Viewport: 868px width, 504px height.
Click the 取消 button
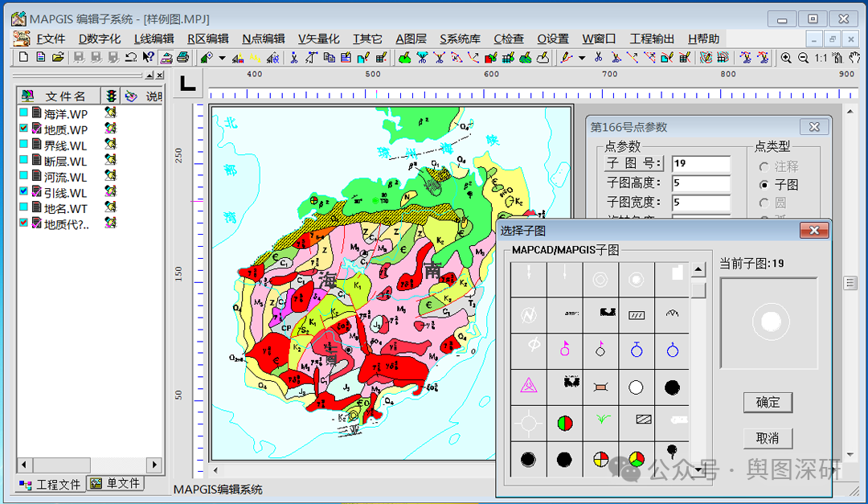tap(768, 438)
